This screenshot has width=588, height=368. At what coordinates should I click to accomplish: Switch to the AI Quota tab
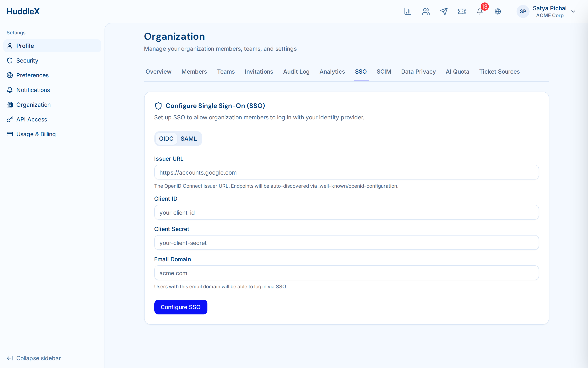click(x=457, y=72)
